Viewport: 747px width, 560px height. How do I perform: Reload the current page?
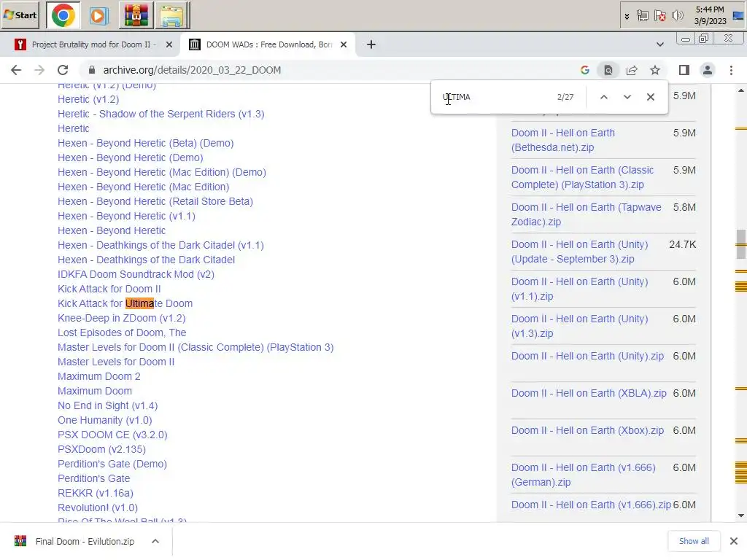point(63,70)
